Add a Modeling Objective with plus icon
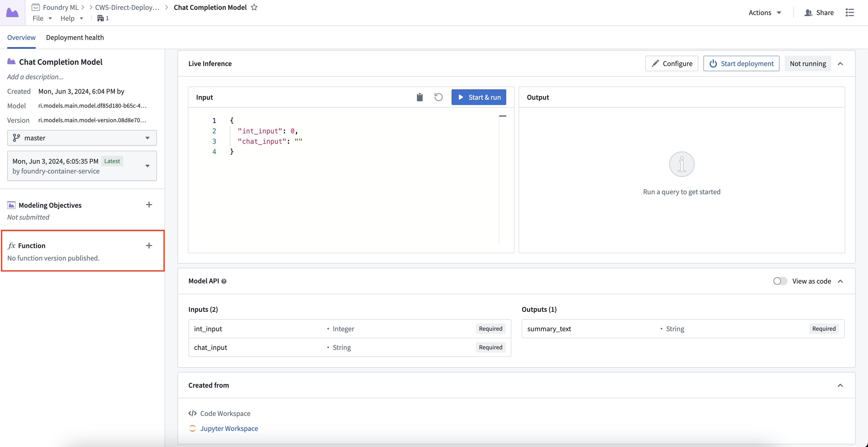868x447 pixels. pyautogui.click(x=149, y=205)
